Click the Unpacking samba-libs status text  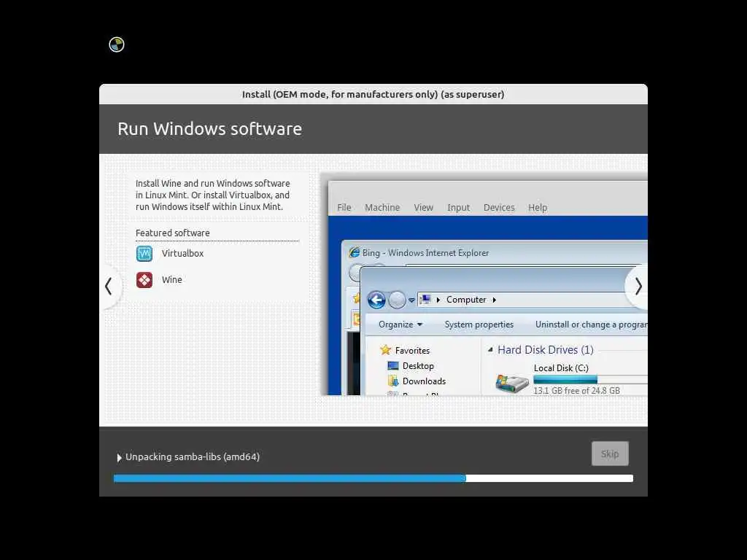click(x=193, y=457)
